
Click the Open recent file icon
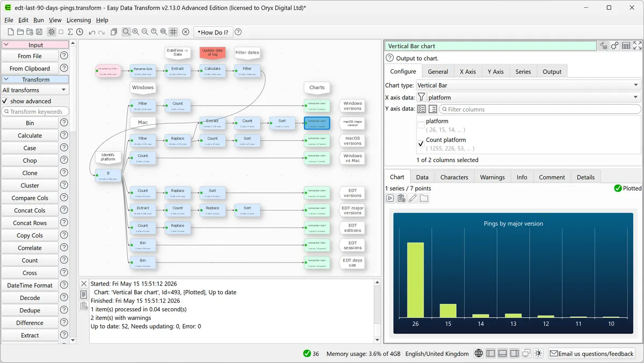tap(29, 32)
